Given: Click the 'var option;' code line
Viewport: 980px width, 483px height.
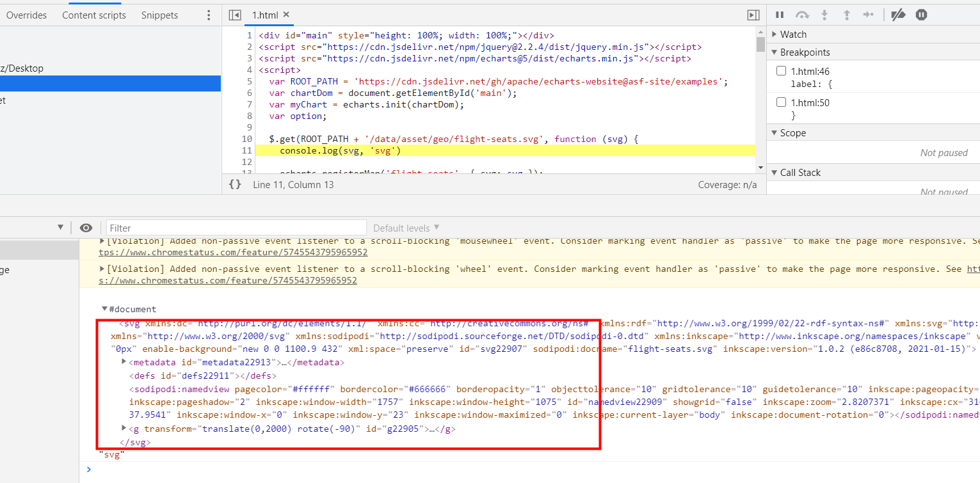Looking at the screenshot, I should coord(298,116).
